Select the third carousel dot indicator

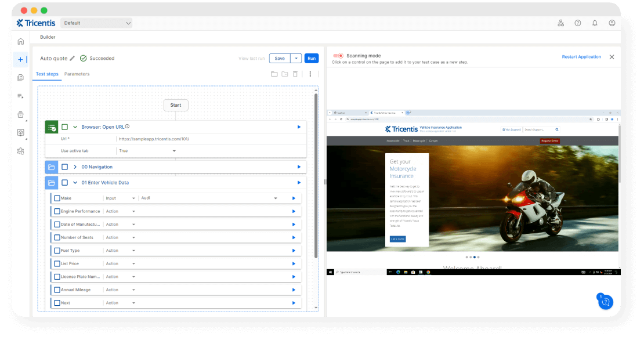click(x=473, y=256)
